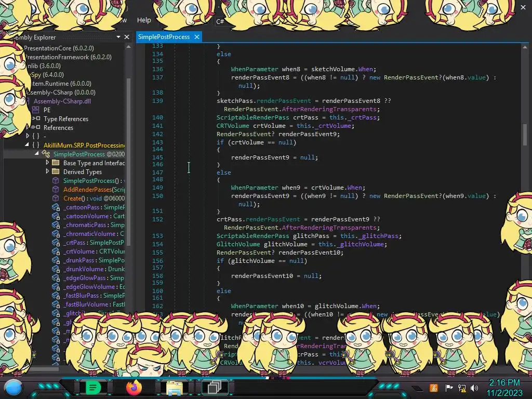Close the SimplePostProcess tab

(x=197, y=37)
